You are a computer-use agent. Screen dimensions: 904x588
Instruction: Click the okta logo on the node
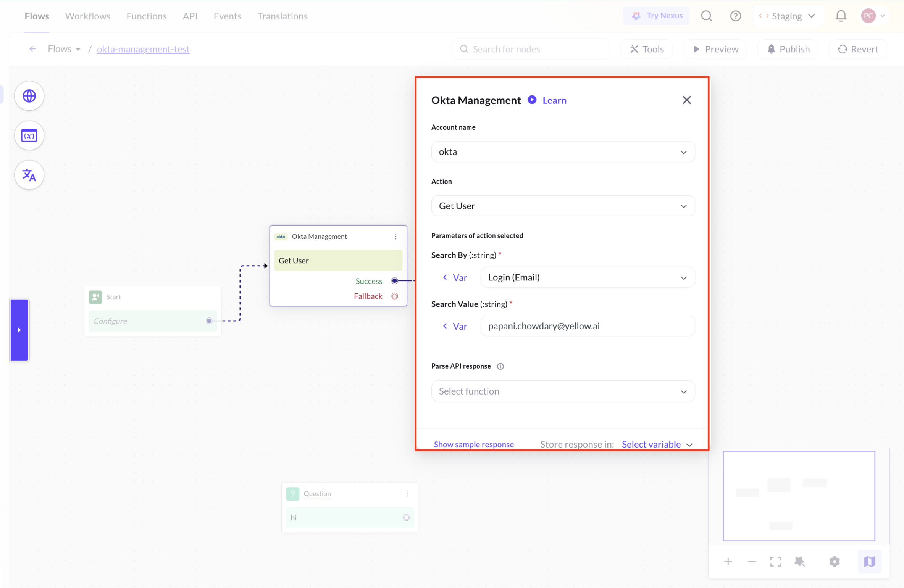pyautogui.click(x=281, y=237)
